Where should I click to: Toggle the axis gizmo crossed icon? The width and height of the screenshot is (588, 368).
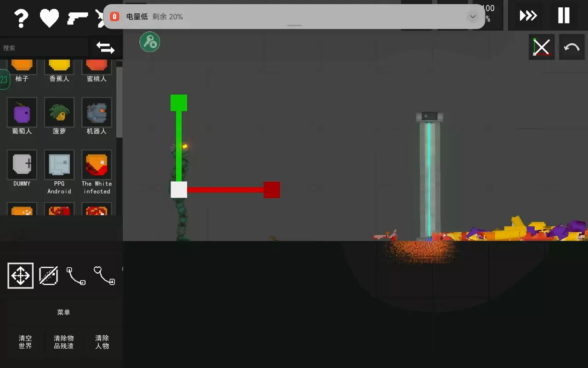(x=542, y=47)
